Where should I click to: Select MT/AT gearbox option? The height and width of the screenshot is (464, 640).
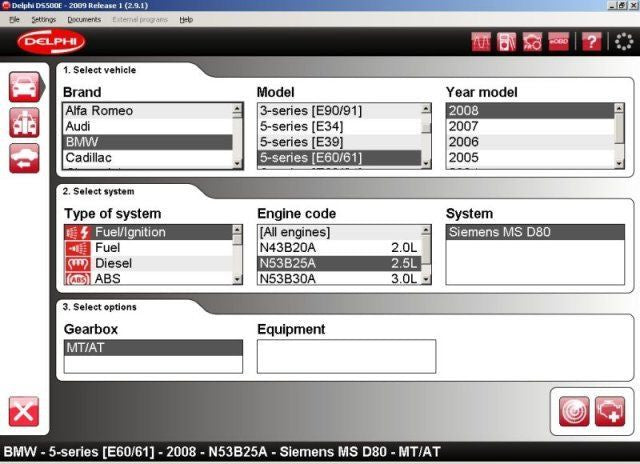(153, 348)
